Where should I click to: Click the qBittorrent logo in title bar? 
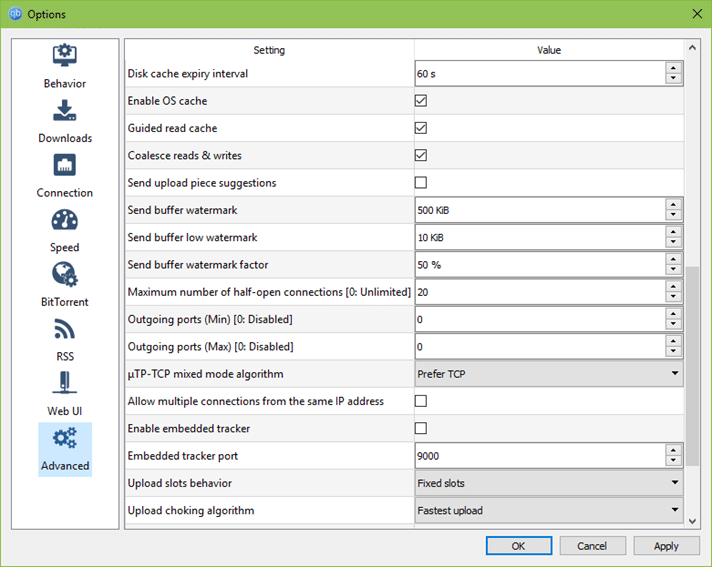click(x=15, y=14)
